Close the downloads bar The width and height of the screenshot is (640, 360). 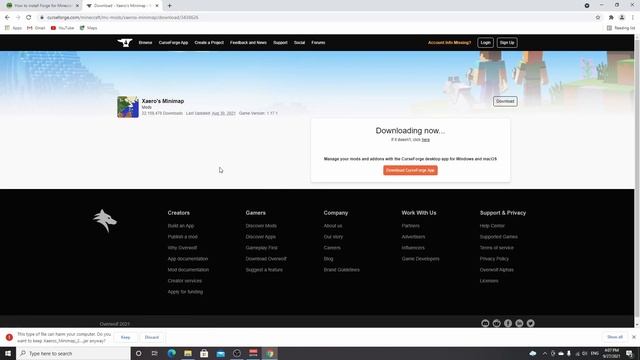pos(634,337)
